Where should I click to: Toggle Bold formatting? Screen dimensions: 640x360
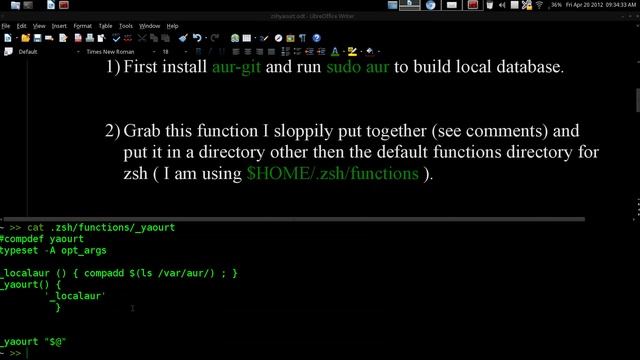tap(198, 51)
